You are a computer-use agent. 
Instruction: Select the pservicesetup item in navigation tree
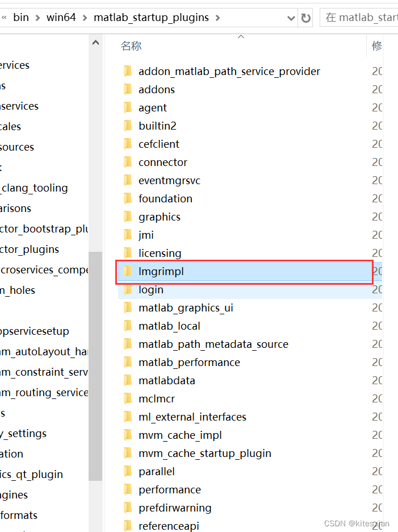tap(35, 331)
